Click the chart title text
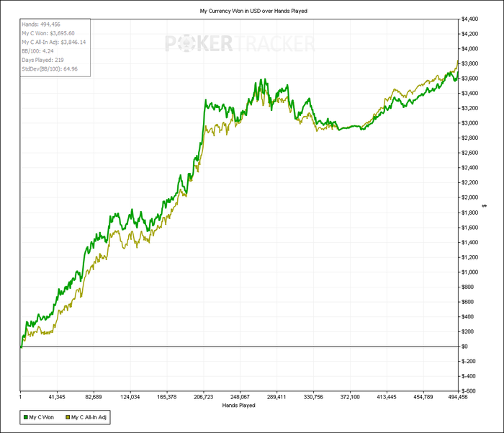Image resolution: width=504 pixels, height=433 pixels. pyautogui.click(x=253, y=11)
